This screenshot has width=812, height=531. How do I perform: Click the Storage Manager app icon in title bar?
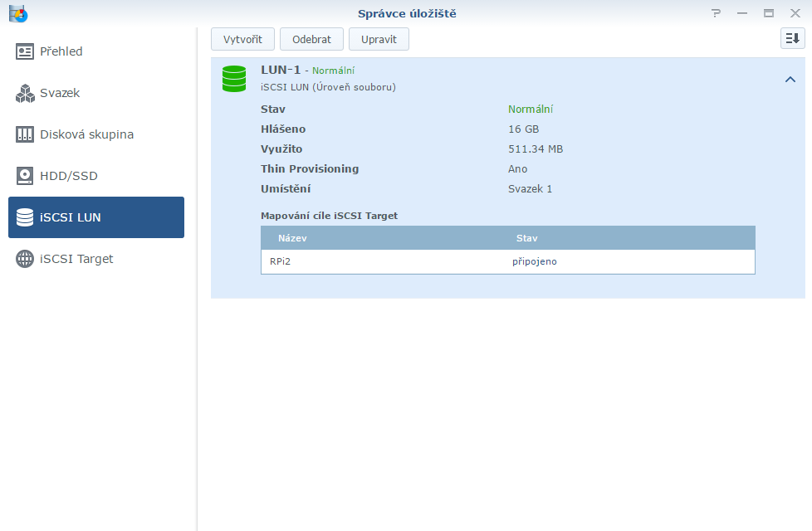(x=17, y=13)
